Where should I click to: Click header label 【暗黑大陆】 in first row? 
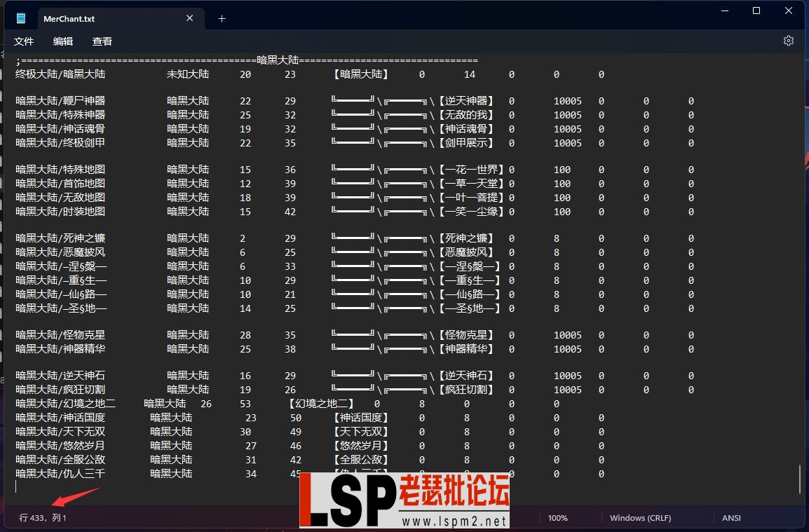(361, 74)
